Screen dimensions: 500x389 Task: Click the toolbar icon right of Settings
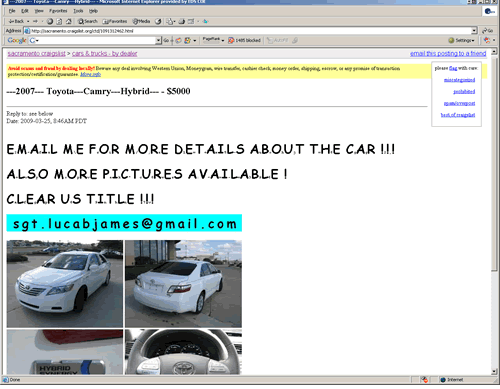click(x=487, y=40)
